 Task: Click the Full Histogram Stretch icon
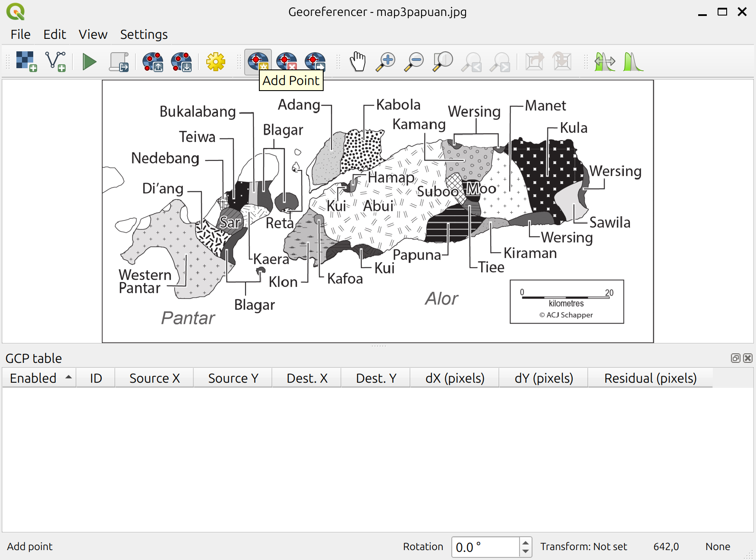[x=633, y=62]
